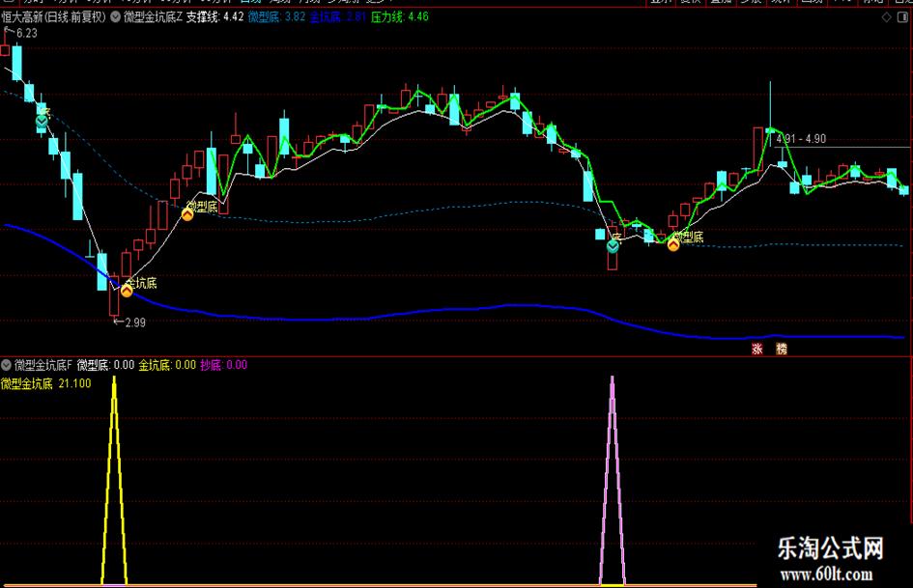This screenshot has width=913, height=588.
Task: Click the diamond icon at chart top-right
Action: point(886,17)
